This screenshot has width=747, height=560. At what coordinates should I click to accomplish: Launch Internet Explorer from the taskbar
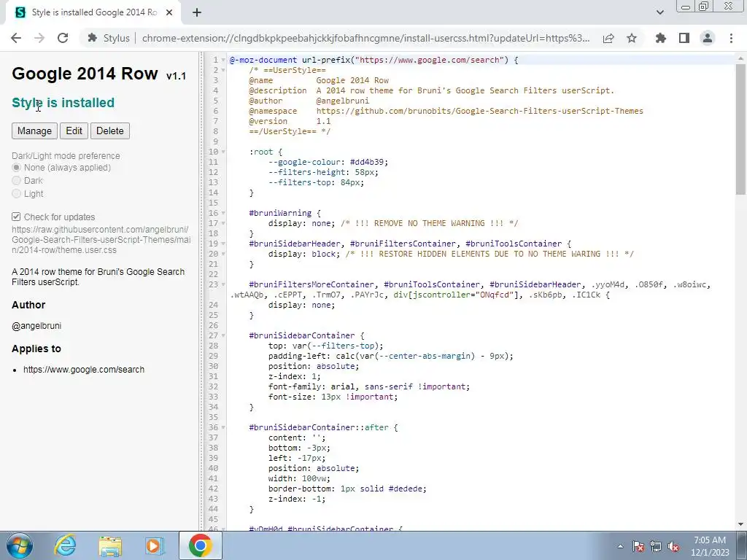pos(65,545)
